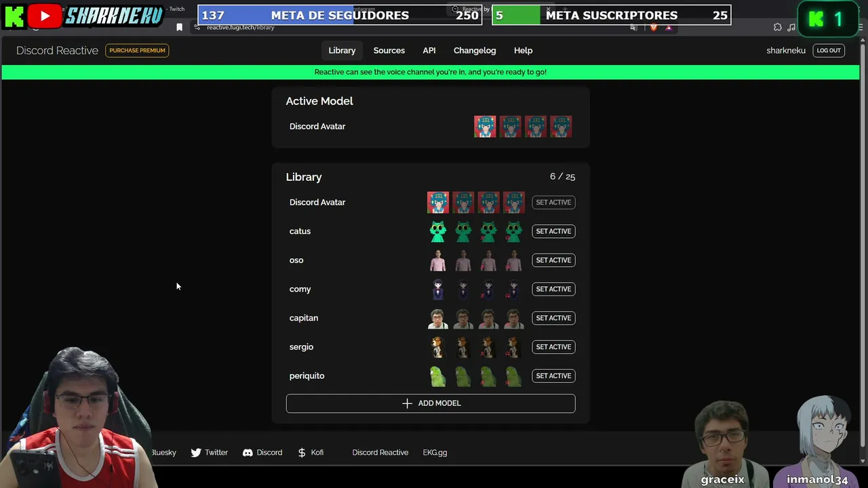Click the music note media control icon
This screenshot has height=488, width=868.
(x=791, y=27)
